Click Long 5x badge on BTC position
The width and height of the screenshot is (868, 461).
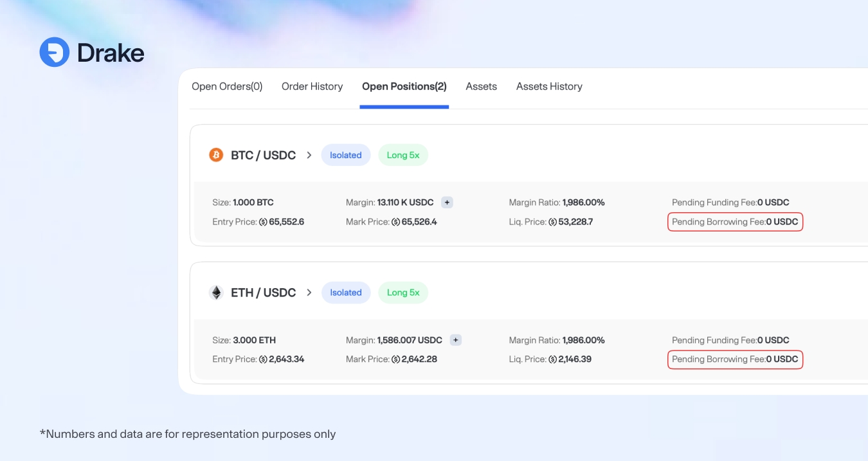(403, 155)
